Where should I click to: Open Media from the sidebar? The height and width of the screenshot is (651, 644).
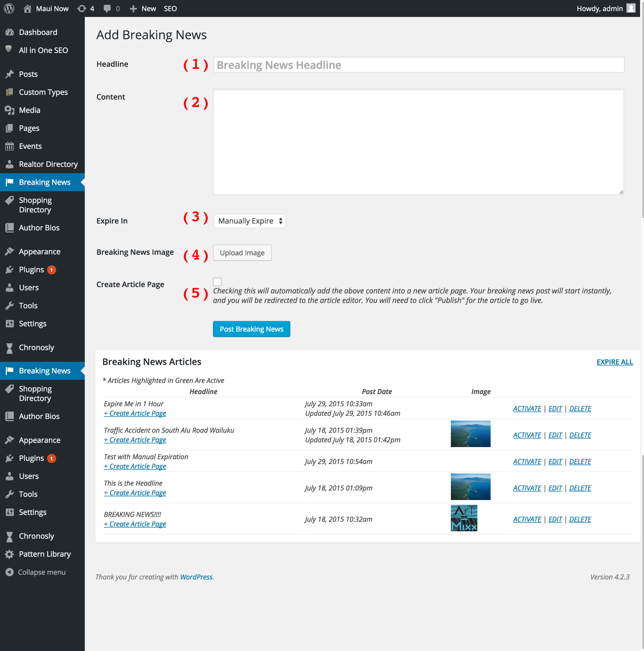[30, 110]
